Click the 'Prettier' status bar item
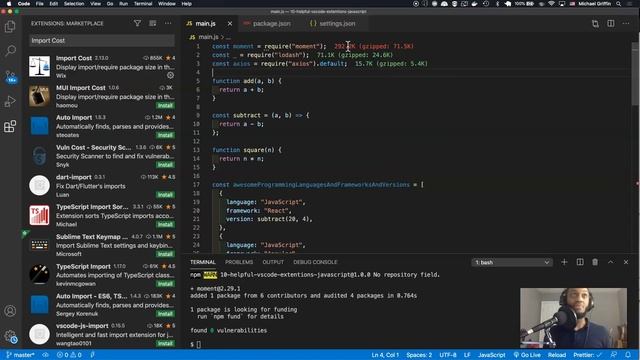 pyautogui.click(x=587, y=355)
